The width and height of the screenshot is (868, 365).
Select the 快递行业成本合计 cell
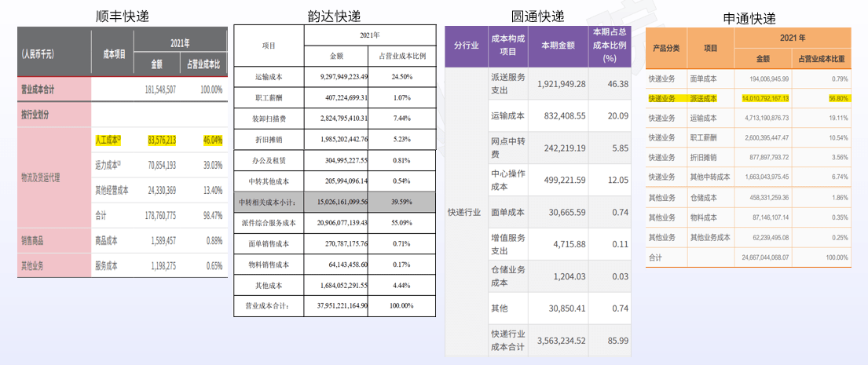click(508, 341)
